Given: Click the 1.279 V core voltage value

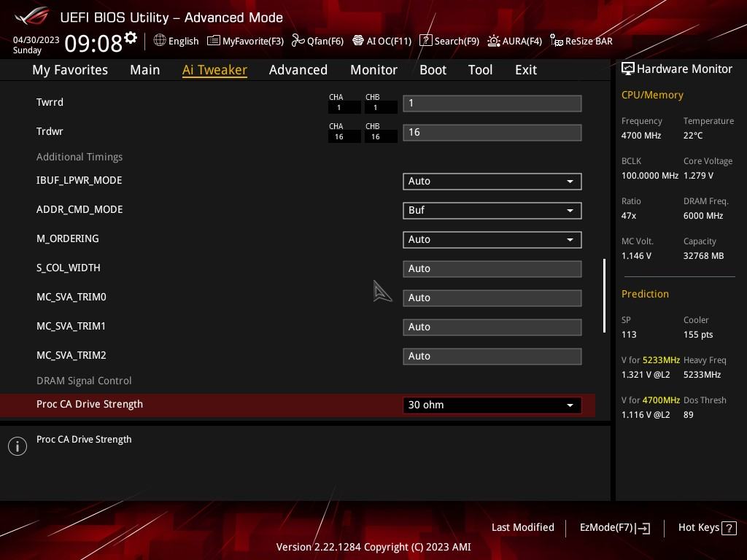Looking at the screenshot, I should click(698, 176).
